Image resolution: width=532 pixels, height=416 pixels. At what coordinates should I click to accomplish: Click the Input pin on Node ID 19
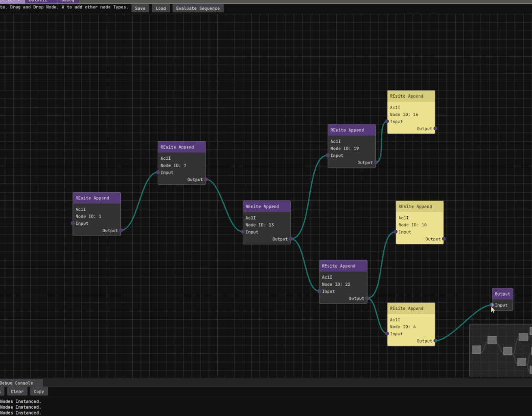click(x=328, y=155)
